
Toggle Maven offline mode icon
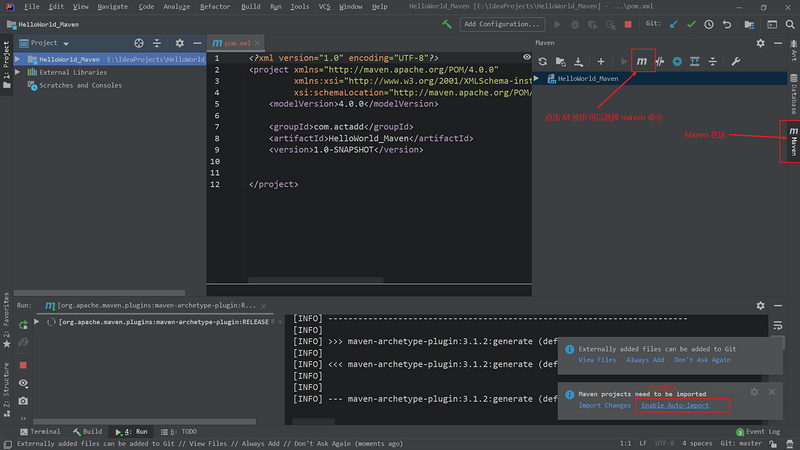[659, 61]
